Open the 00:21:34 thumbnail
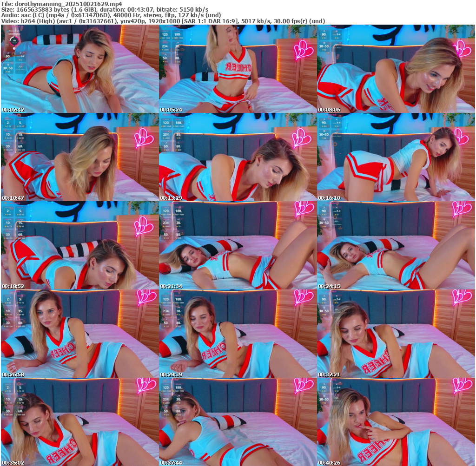Screen dimensions: 476x466 (238, 245)
